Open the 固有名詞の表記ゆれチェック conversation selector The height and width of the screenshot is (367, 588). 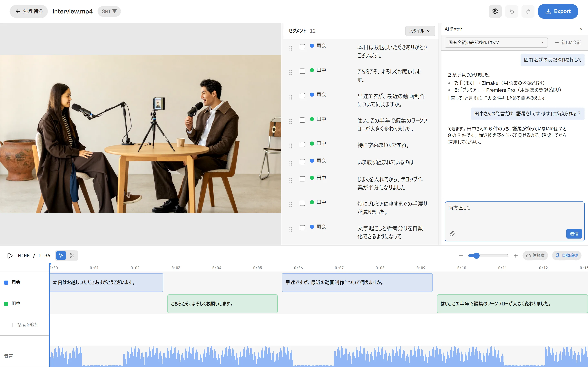point(496,42)
